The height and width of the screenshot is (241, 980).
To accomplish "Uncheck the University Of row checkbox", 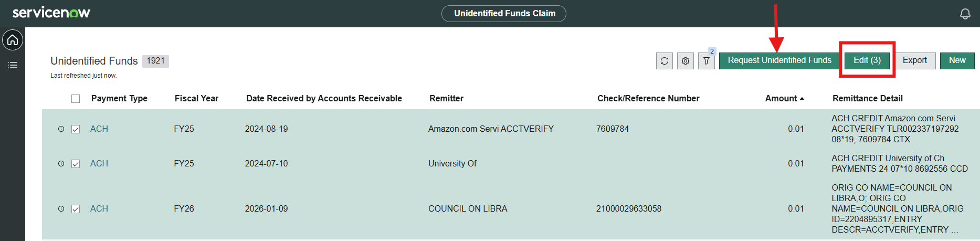I will (x=76, y=164).
